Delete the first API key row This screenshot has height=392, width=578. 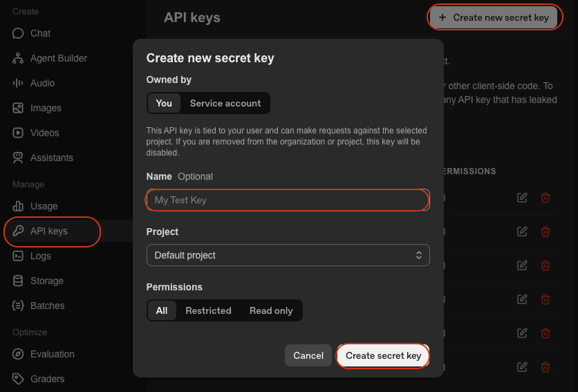pos(546,198)
